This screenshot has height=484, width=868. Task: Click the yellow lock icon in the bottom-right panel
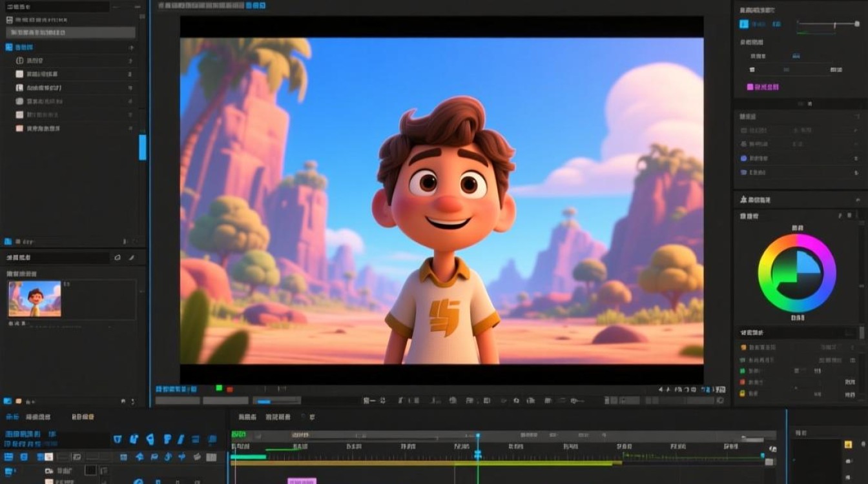pos(848,444)
